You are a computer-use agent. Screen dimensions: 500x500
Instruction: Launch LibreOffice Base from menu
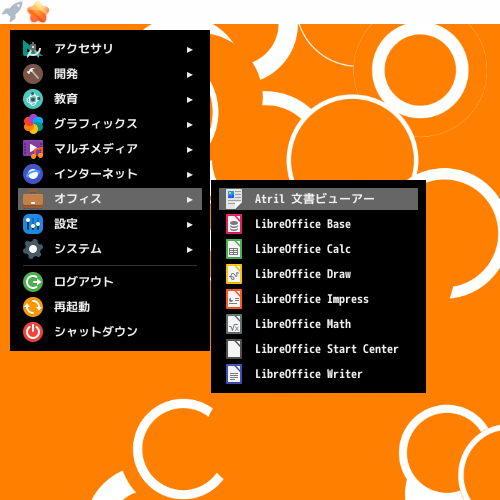pos(318,224)
